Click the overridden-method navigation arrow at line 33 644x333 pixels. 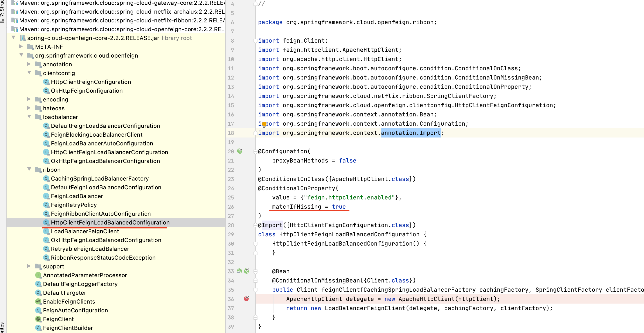(239, 271)
